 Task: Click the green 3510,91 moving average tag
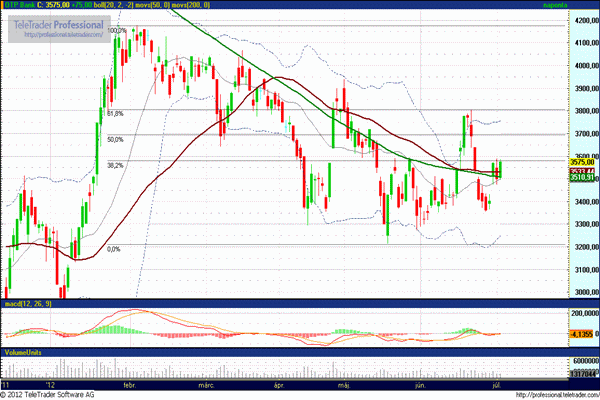[x=582, y=178]
